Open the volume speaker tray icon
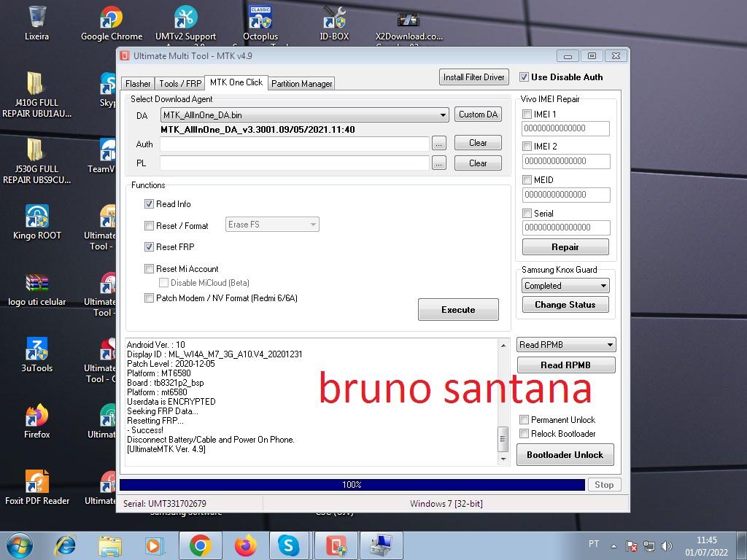The image size is (747, 560). pyautogui.click(x=667, y=546)
